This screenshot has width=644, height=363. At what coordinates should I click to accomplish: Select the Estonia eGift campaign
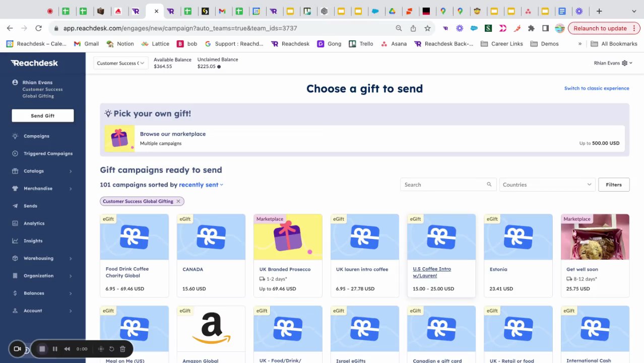tap(518, 256)
